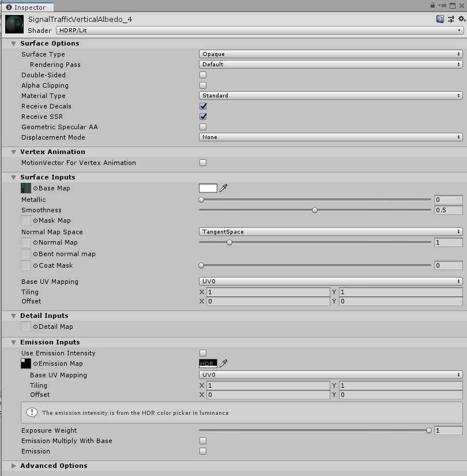This screenshot has height=476, width=467.
Task: Open texture picker for Mask Map
Action: click(x=36, y=221)
